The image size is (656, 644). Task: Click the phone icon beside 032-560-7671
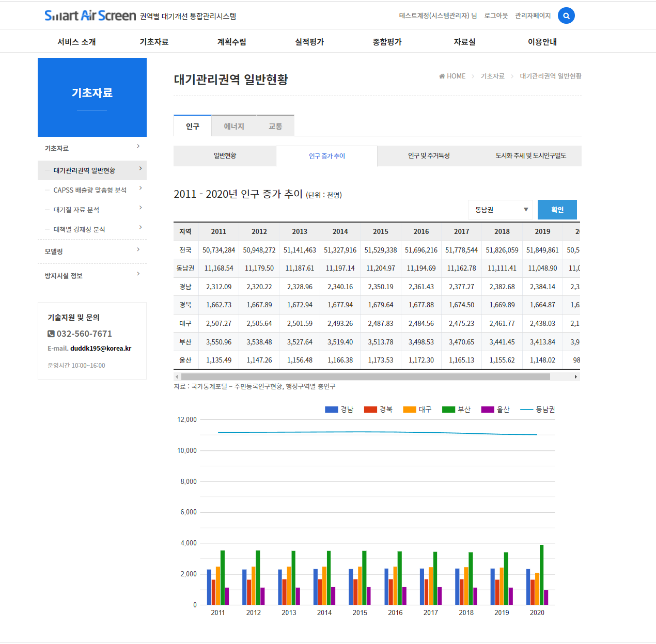(51, 334)
